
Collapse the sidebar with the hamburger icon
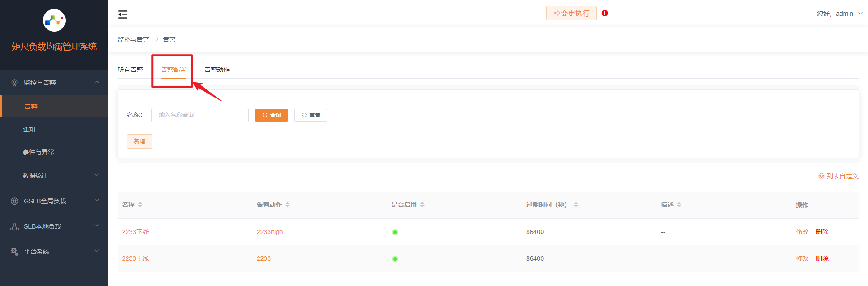coord(123,14)
